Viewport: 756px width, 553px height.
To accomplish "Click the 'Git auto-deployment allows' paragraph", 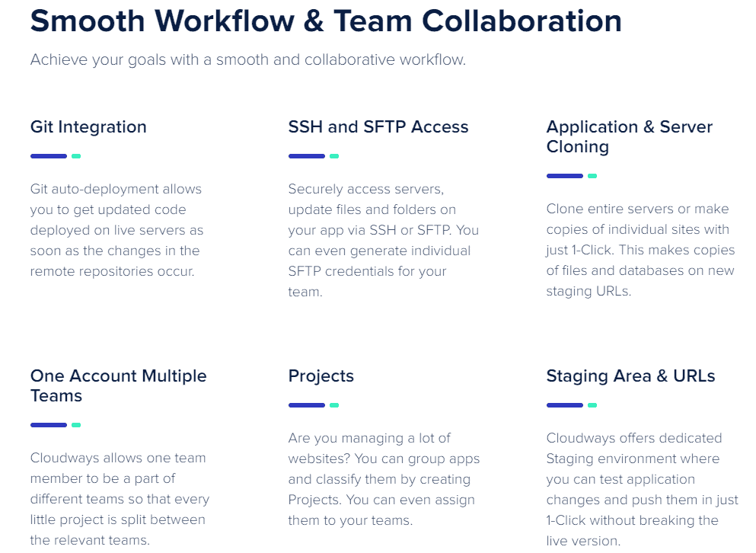I will [116, 230].
